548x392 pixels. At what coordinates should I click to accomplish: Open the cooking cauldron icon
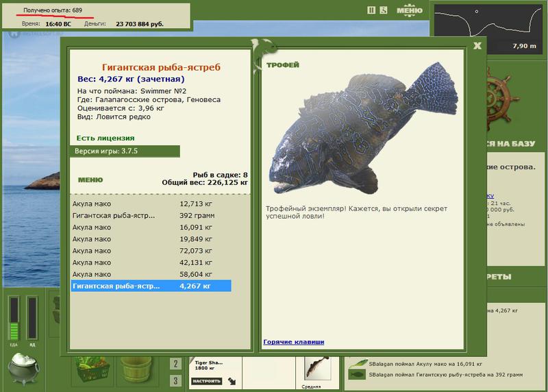pyautogui.click(x=24, y=369)
